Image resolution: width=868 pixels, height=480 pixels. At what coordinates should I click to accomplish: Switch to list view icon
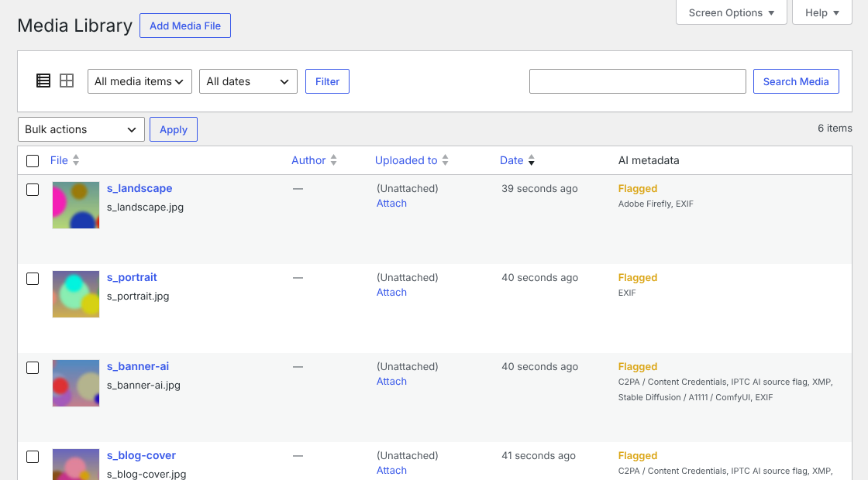click(43, 81)
